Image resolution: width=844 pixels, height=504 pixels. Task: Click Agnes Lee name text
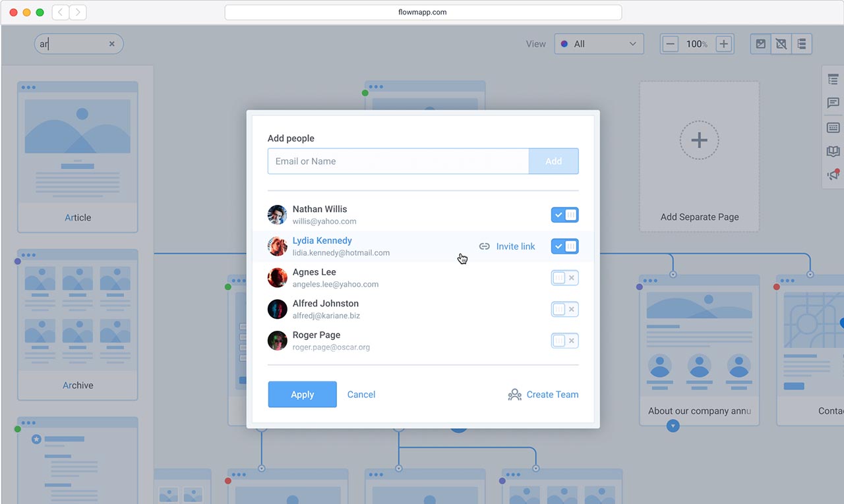tap(315, 272)
